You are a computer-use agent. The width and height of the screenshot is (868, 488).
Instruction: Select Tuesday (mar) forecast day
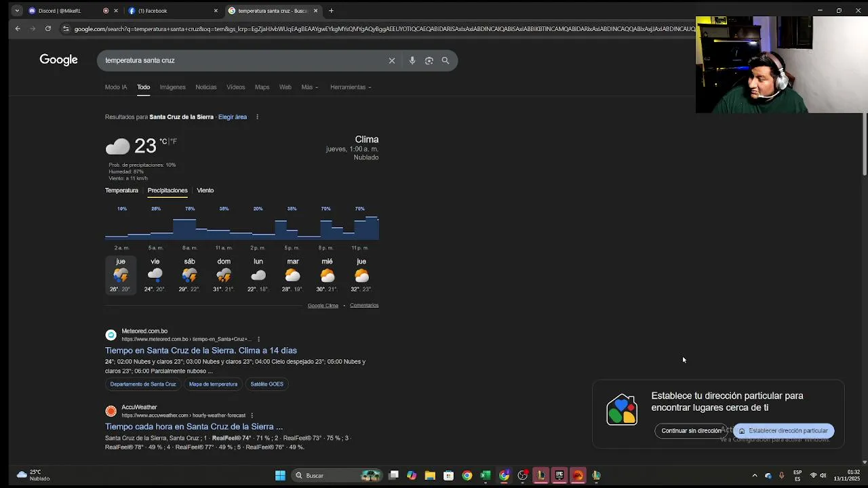(292, 274)
